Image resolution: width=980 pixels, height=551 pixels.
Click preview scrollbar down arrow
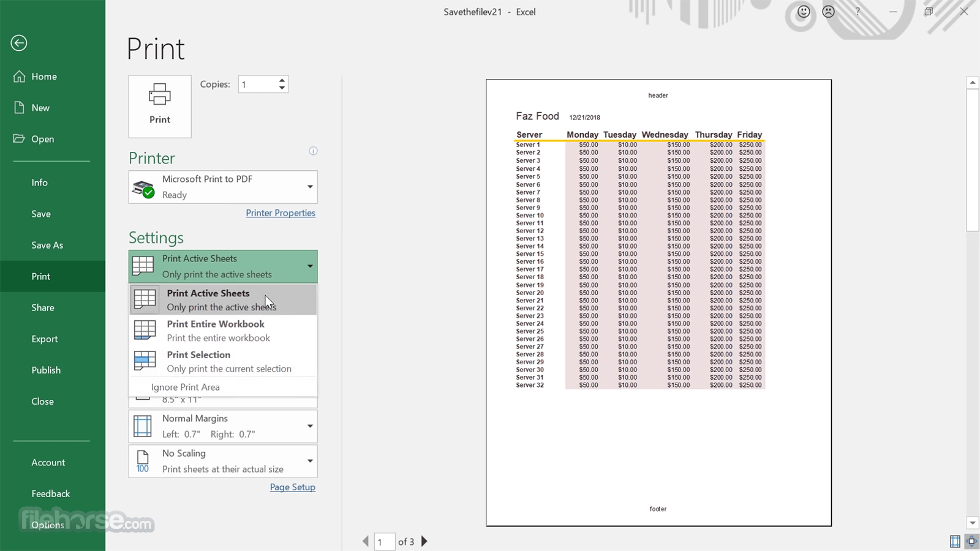[973, 523]
